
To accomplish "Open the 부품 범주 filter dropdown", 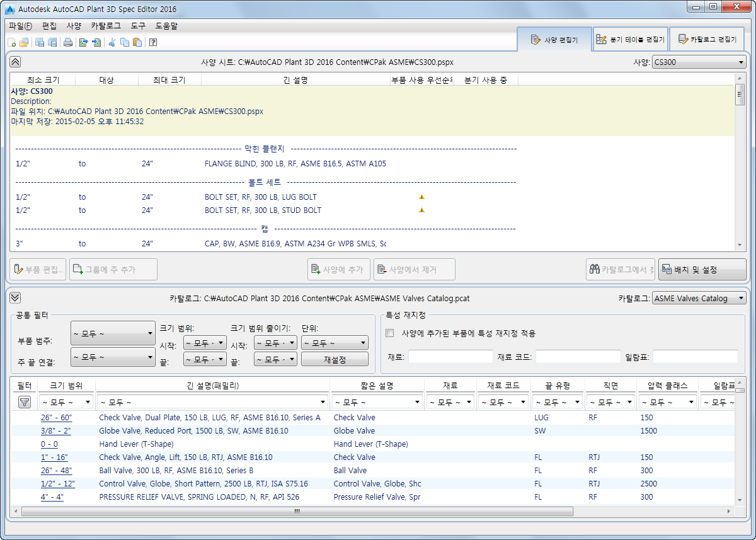I will (x=113, y=333).
